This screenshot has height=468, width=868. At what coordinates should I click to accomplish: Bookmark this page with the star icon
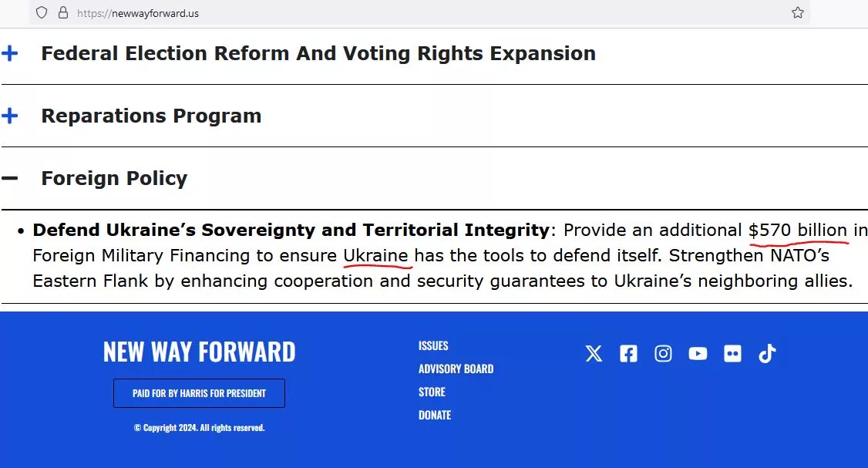point(798,12)
